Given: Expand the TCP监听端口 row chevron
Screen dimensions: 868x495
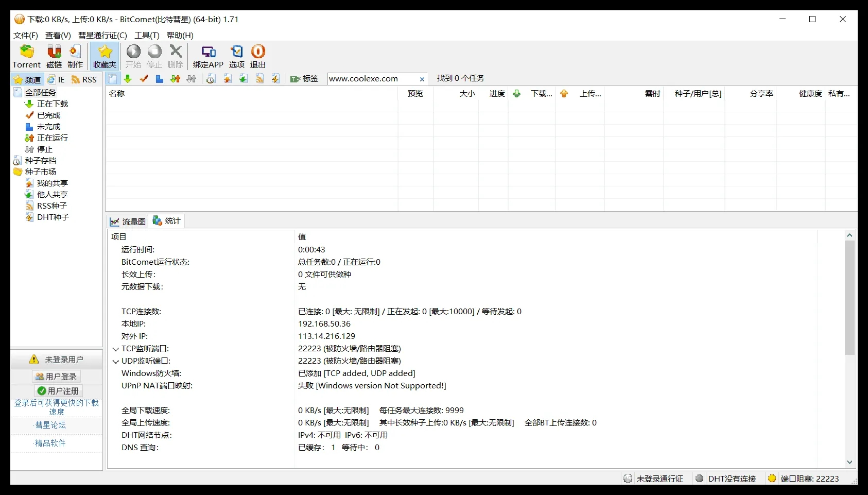Looking at the screenshot, I should 116,349.
